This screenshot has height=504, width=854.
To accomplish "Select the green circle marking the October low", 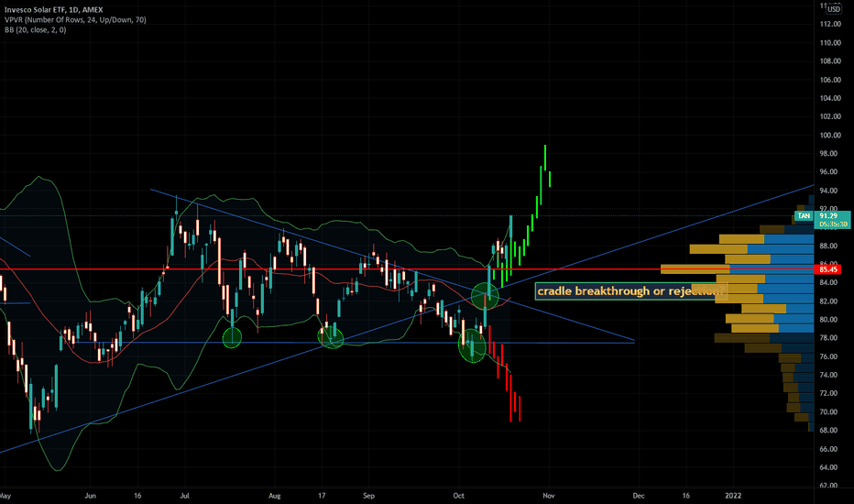I will point(472,345).
